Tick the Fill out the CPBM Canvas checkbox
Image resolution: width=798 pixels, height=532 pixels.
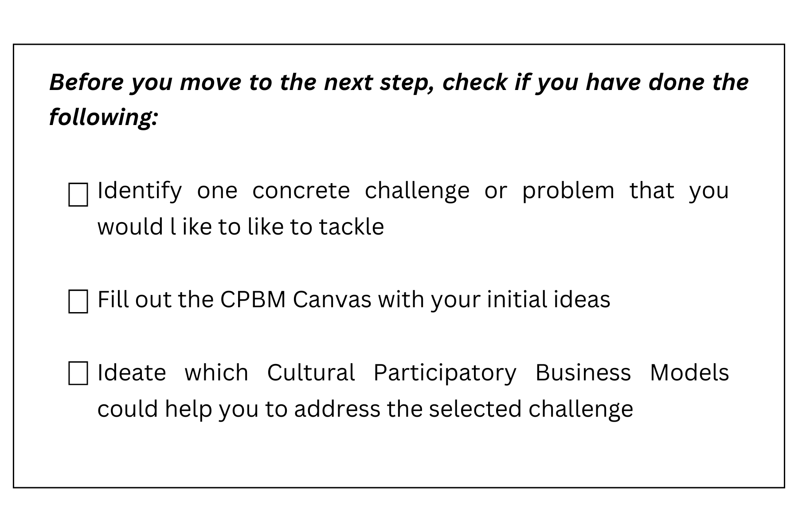[x=78, y=302]
